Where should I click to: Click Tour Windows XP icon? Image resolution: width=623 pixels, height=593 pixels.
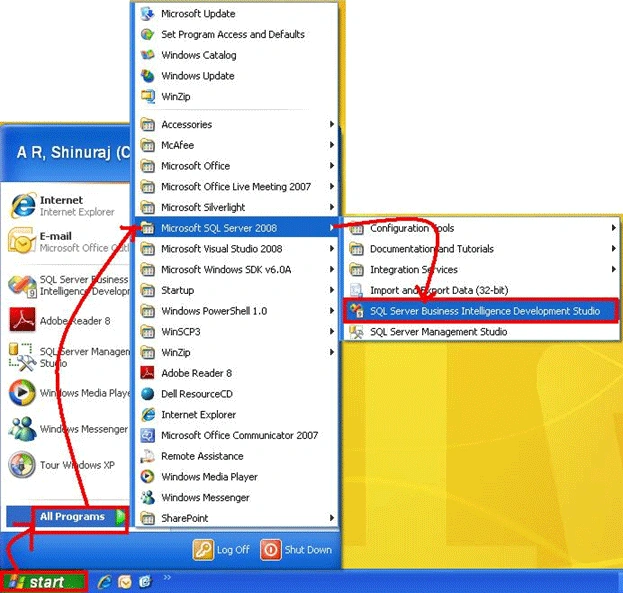22,464
